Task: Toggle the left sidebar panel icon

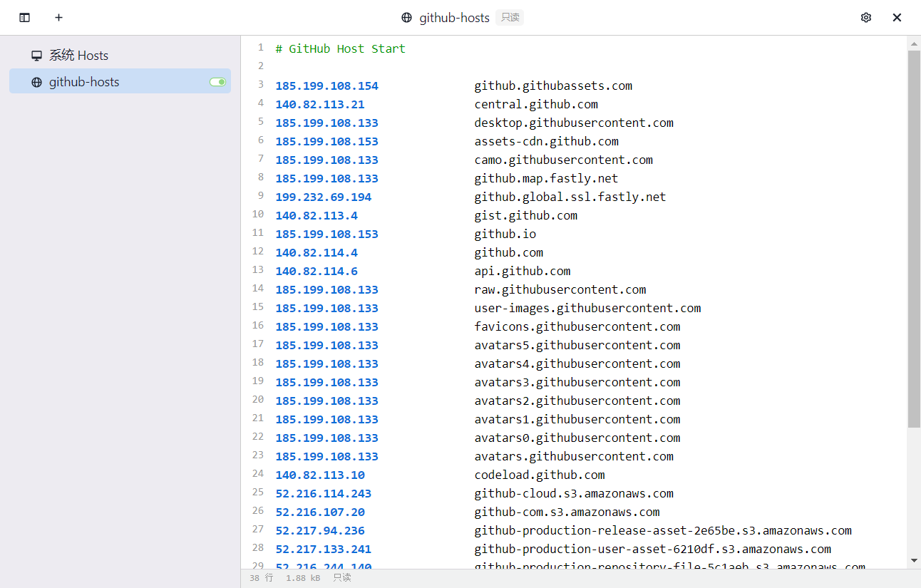Action: (x=25, y=18)
